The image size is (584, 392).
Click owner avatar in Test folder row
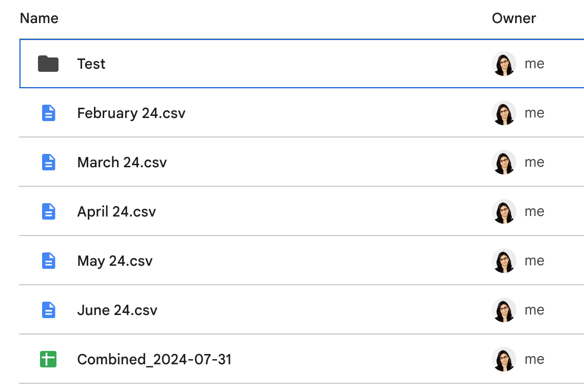coord(503,64)
